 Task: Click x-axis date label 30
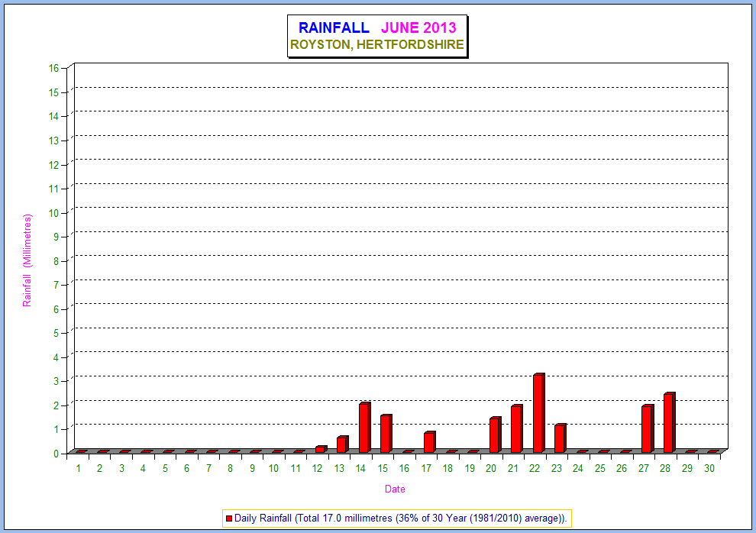pyautogui.click(x=709, y=468)
